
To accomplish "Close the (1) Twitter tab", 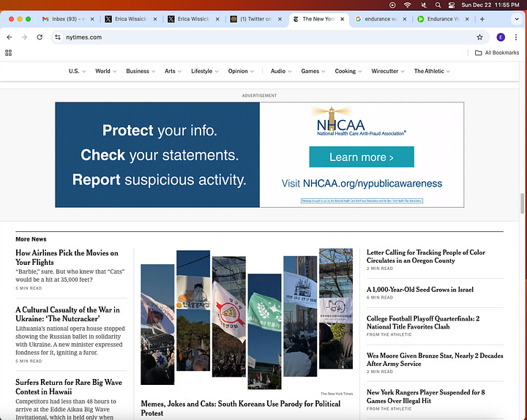I will click(x=280, y=19).
